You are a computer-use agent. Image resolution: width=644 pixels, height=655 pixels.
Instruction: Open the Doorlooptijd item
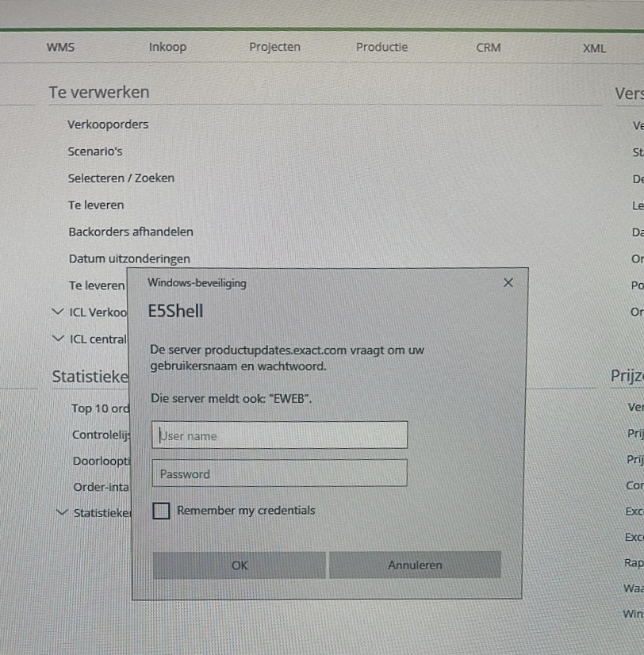coord(102,461)
